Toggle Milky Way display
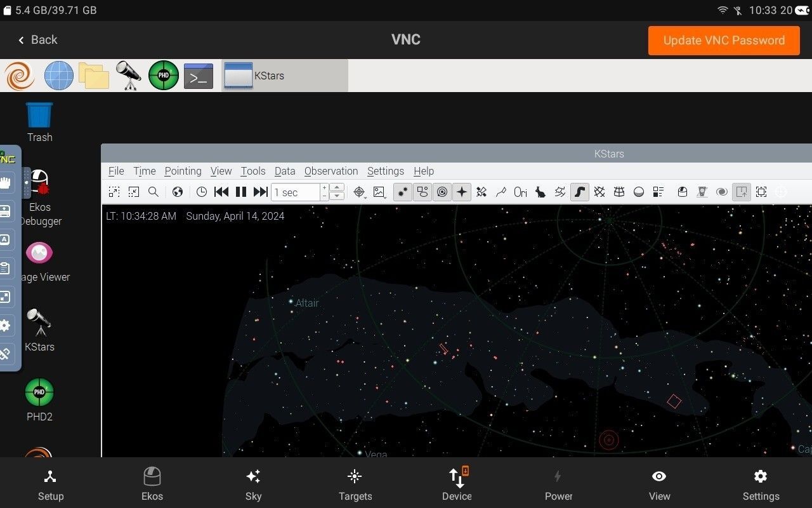This screenshot has height=508, width=812. 580,192
